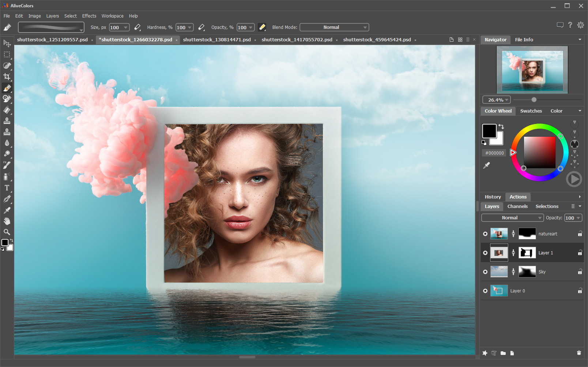The image size is (588, 367).
Task: Open the shutterstock_130814471.psd document tab
Action: (x=217, y=40)
